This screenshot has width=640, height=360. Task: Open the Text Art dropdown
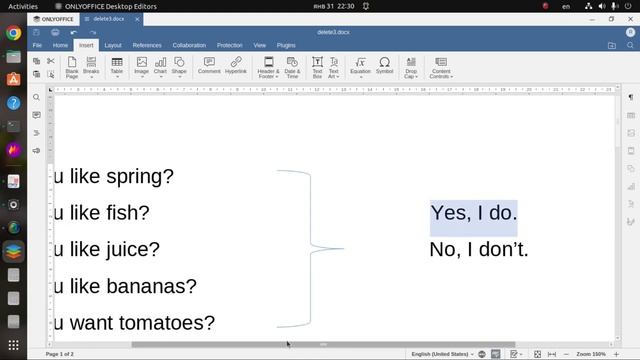coord(334,67)
